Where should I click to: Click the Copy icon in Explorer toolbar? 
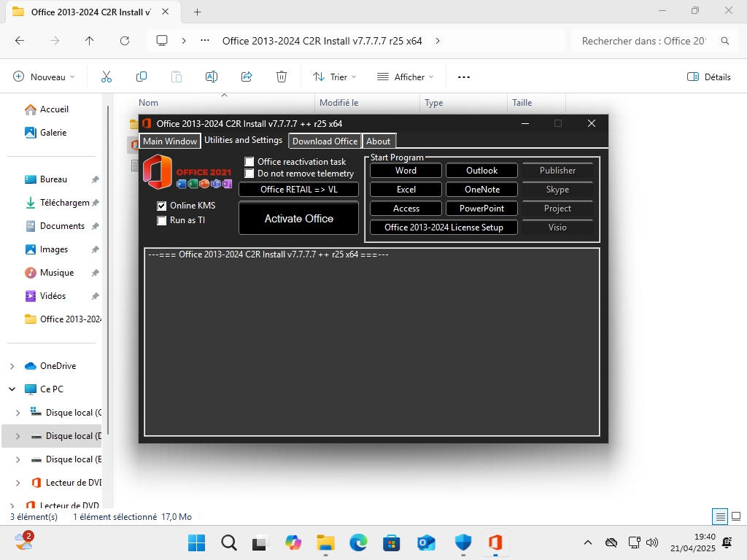[142, 77]
